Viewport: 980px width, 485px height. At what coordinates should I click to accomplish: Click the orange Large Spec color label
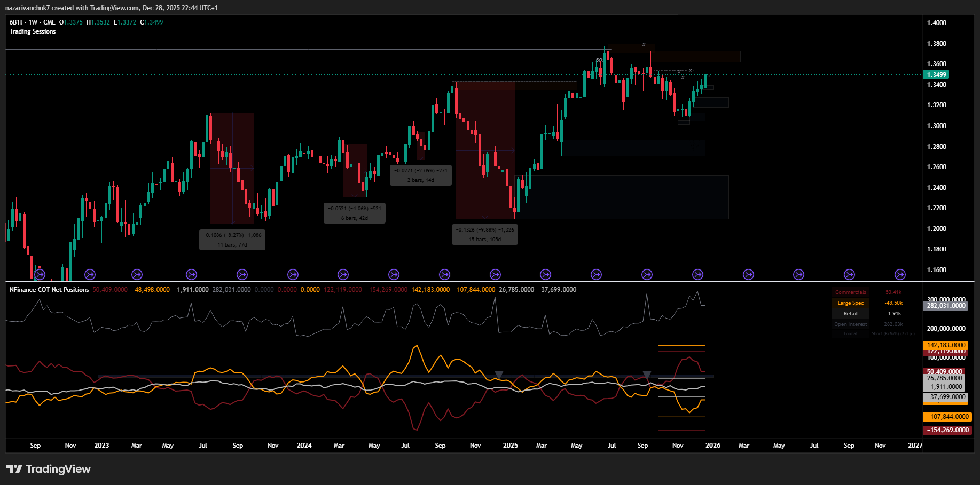pyautogui.click(x=850, y=303)
